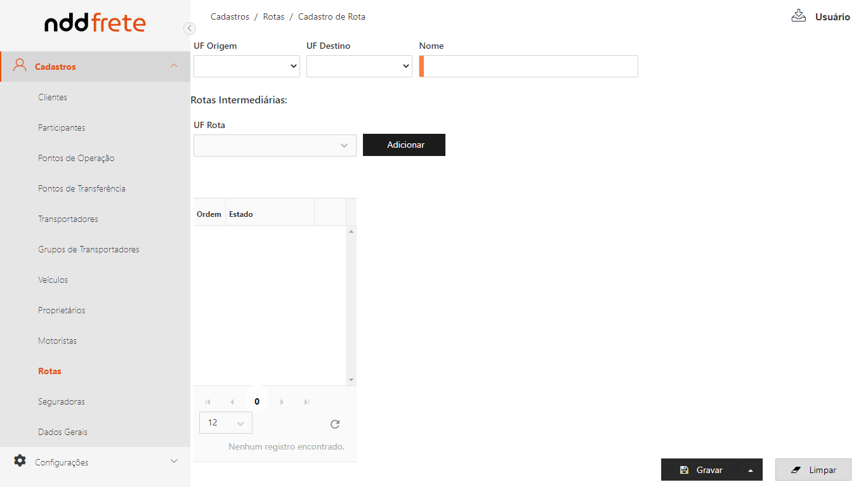Click the previous page arrow in pager
868x487 pixels.
(x=232, y=402)
